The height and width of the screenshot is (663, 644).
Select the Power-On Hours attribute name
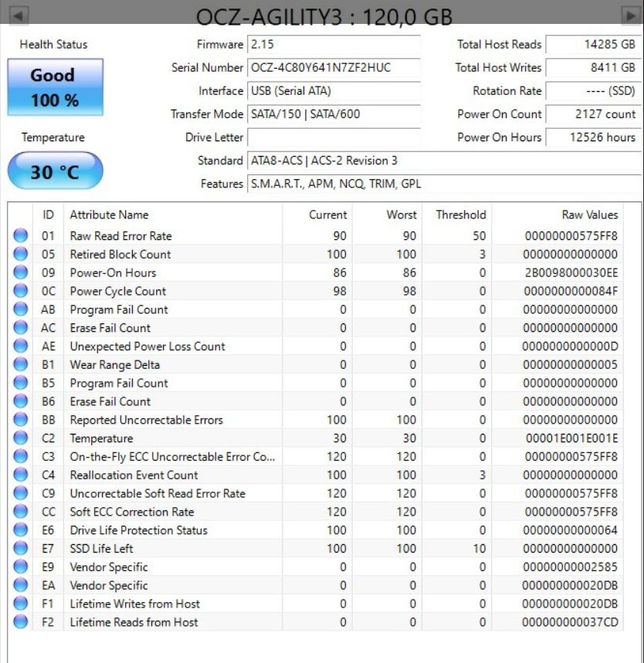pos(113,272)
